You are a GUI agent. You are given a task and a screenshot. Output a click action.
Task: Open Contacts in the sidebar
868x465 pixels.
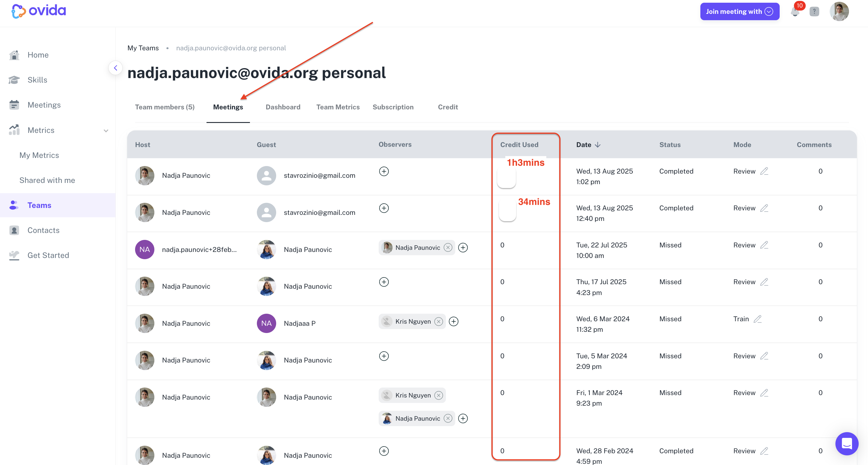43,230
